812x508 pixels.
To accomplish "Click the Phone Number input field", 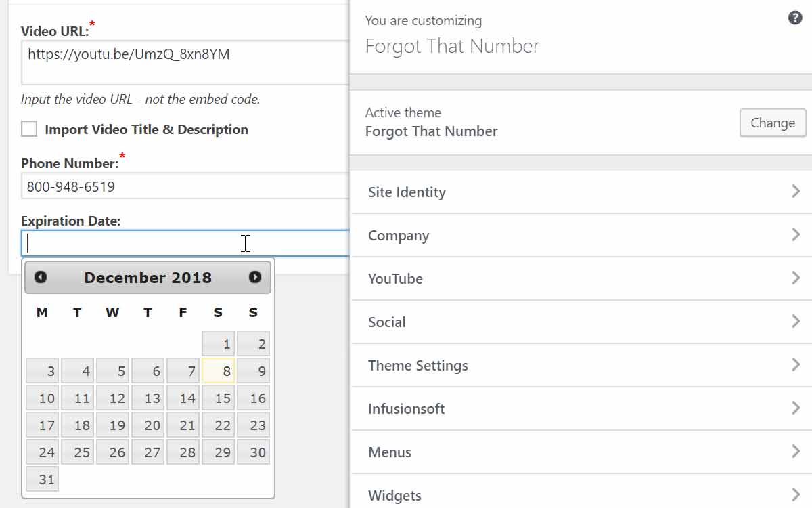I will (x=185, y=186).
